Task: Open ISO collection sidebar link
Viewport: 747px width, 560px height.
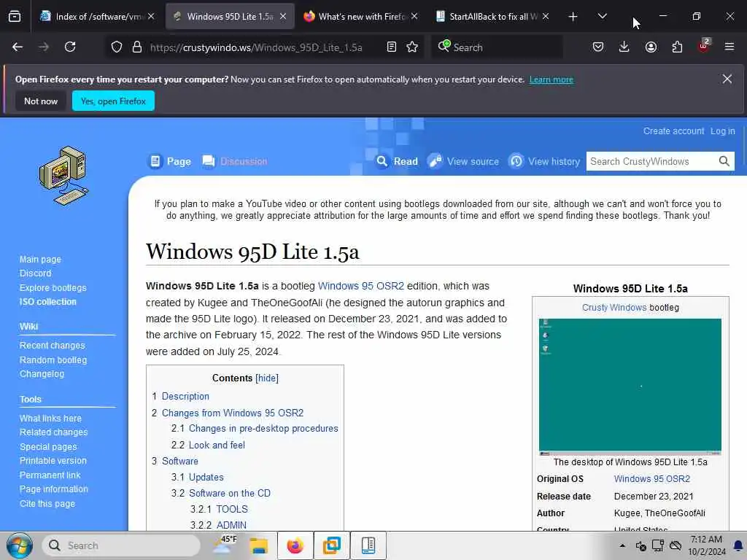Action: click(47, 301)
